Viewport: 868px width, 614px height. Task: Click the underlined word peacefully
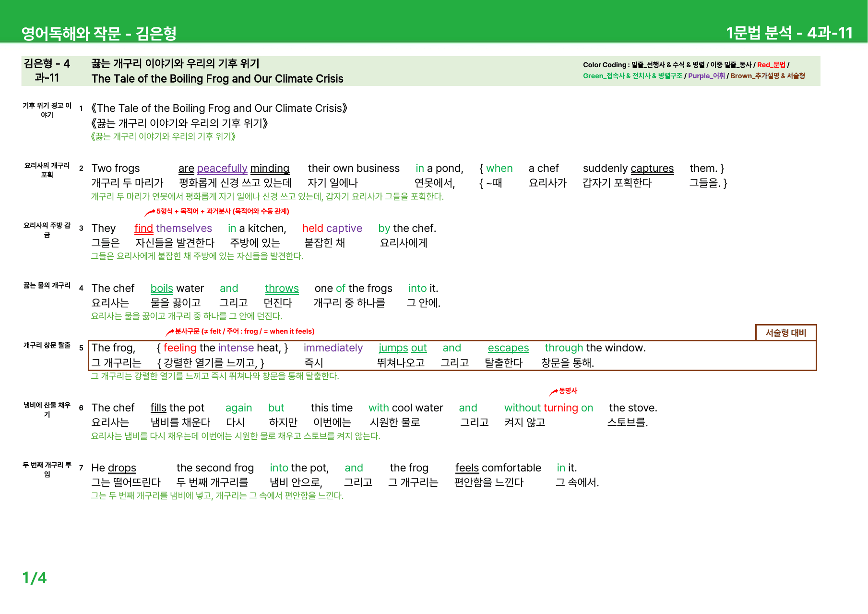[222, 169]
